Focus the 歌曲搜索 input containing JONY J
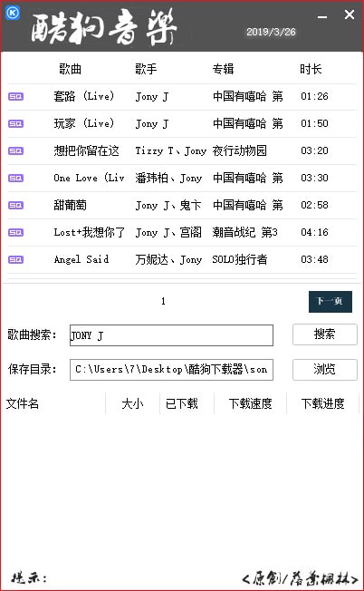This screenshot has width=364, height=591. click(x=171, y=335)
